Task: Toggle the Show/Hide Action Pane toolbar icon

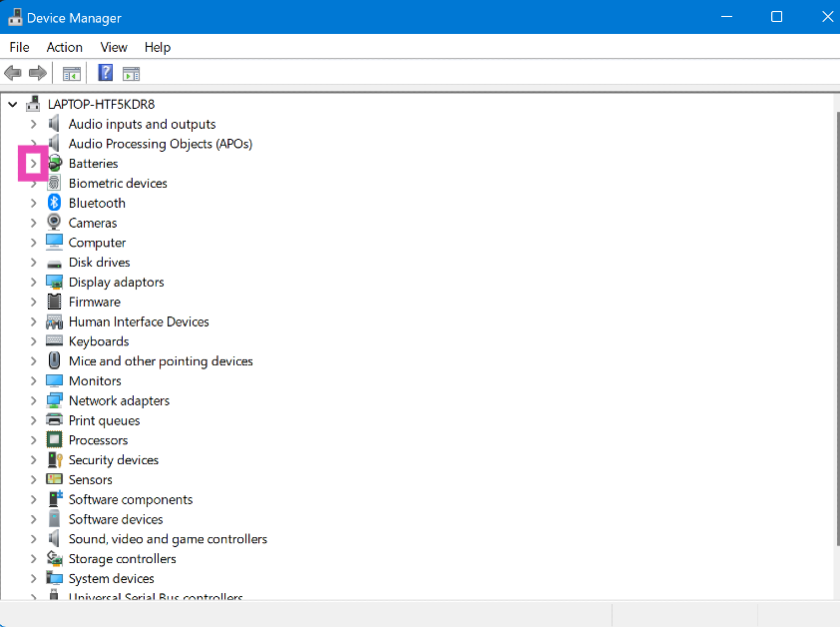Action: 131,73
